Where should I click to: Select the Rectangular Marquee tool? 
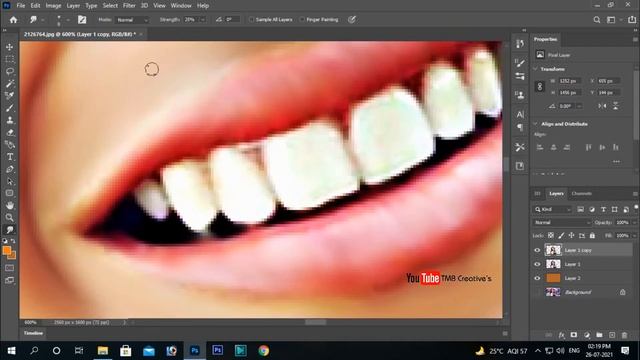(x=9, y=60)
